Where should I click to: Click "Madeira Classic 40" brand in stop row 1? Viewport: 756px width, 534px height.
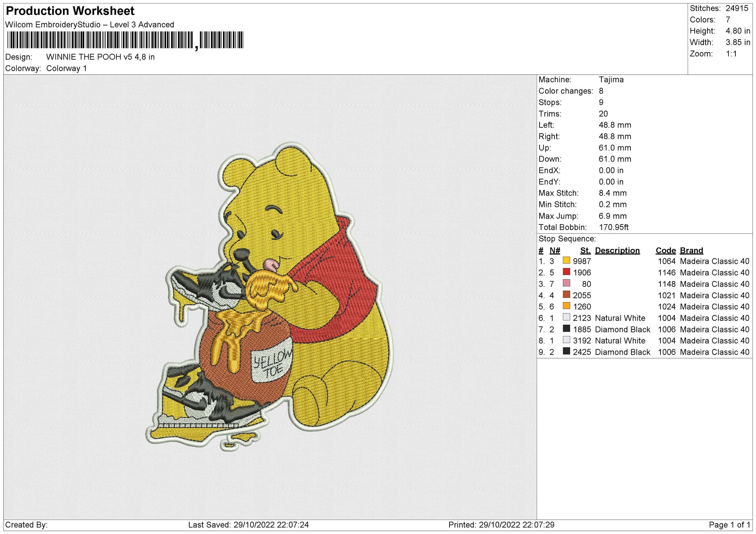pos(714,261)
